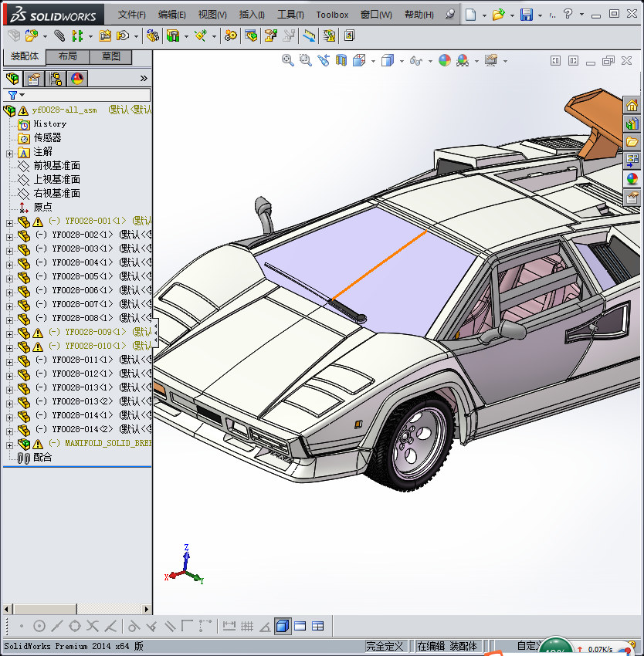This screenshot has height=656, width=644.
Task: Click the New document icon
Action: click(x=470, y=15)
